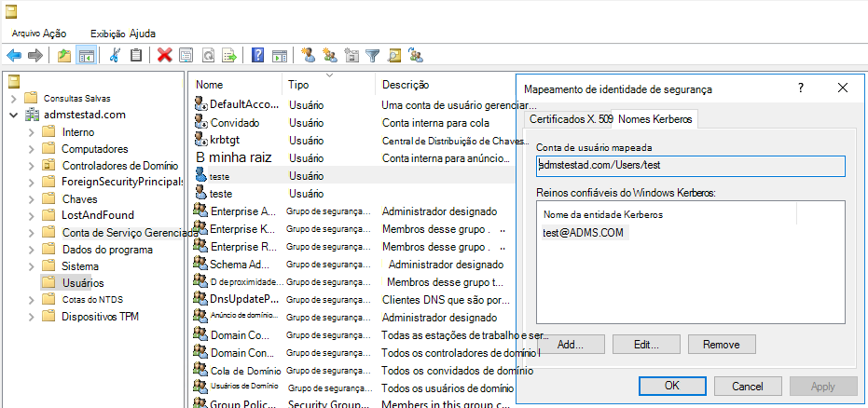The height and width of the screenshot is (408, 868).
Task: Select Cotas do NTDS in the tree
Action: pos(92,300)
